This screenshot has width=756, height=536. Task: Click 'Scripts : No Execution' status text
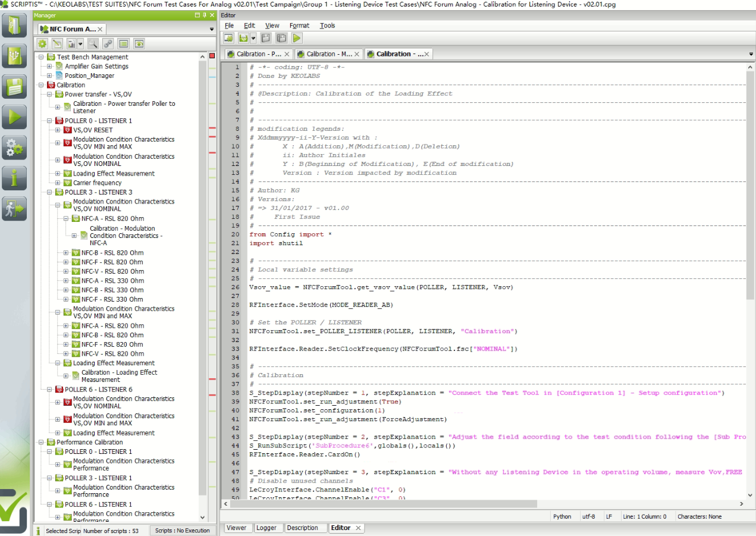click(x=183, y=531)
